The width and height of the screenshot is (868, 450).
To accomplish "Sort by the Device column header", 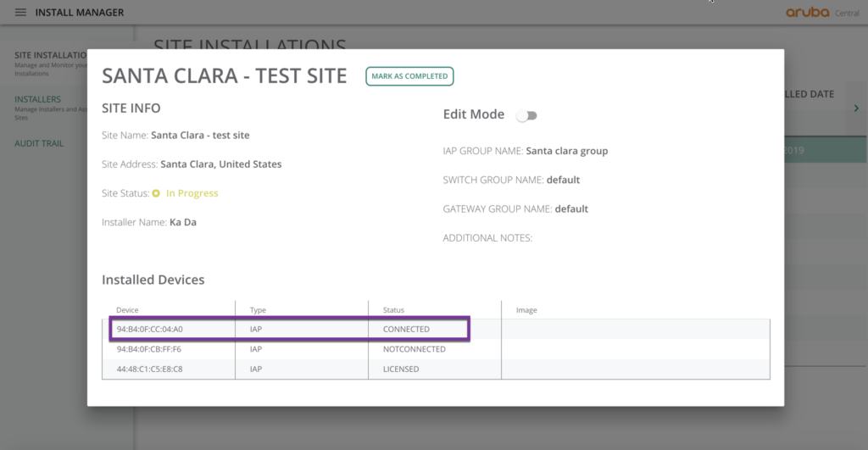I will pyautogui.click(x=127, y=310).
